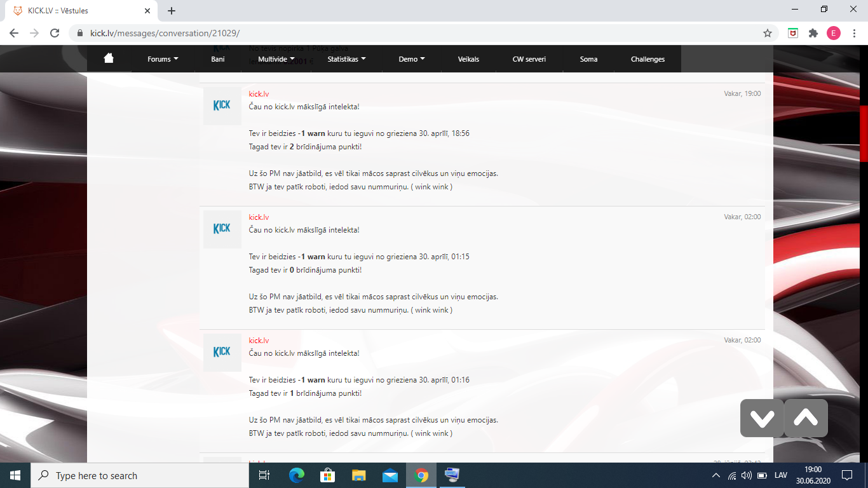
Task: Open the Windows Start menu
Action: (15, 475)
